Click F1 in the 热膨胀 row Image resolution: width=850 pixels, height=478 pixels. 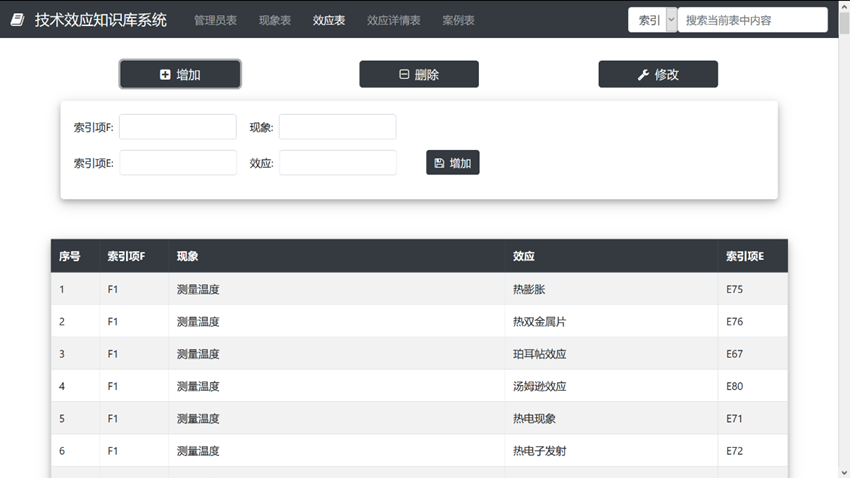(112, 289)
